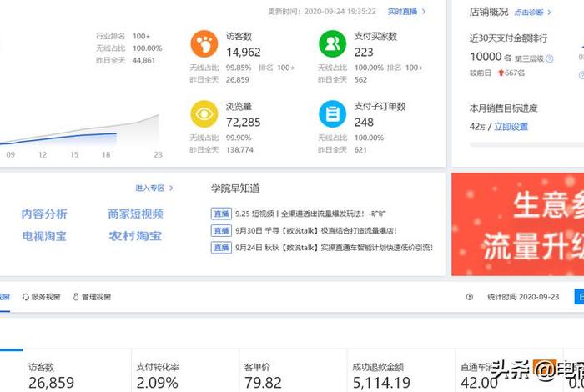The width and height of the screenshot is (584, 392).
Task: Open 农村淘宝 section
Action: pos(135,236)
